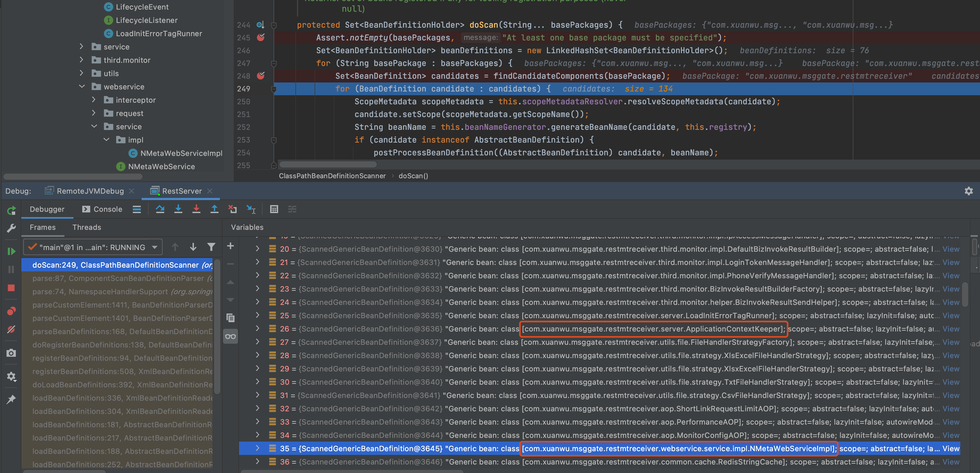The width and height of the screenshot is (980, 473).
Task: Click Run to Cursor icon
Action: point(251,209)
